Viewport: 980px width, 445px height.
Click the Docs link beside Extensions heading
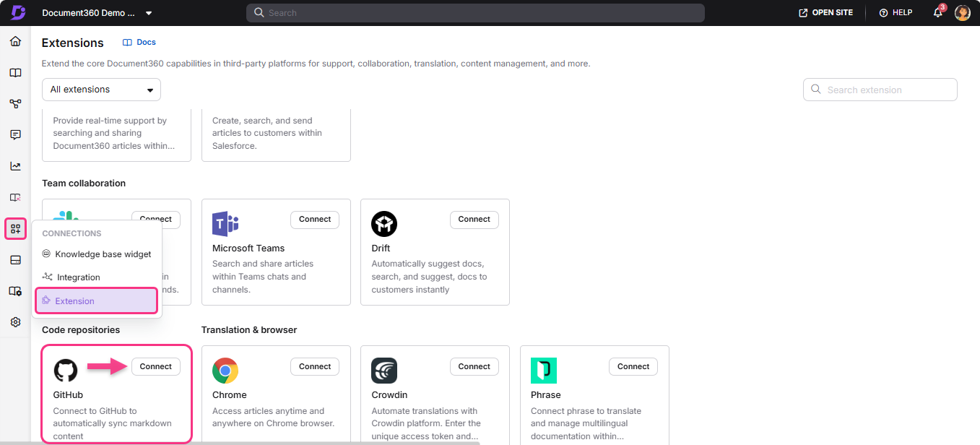(x=139, y=42)
